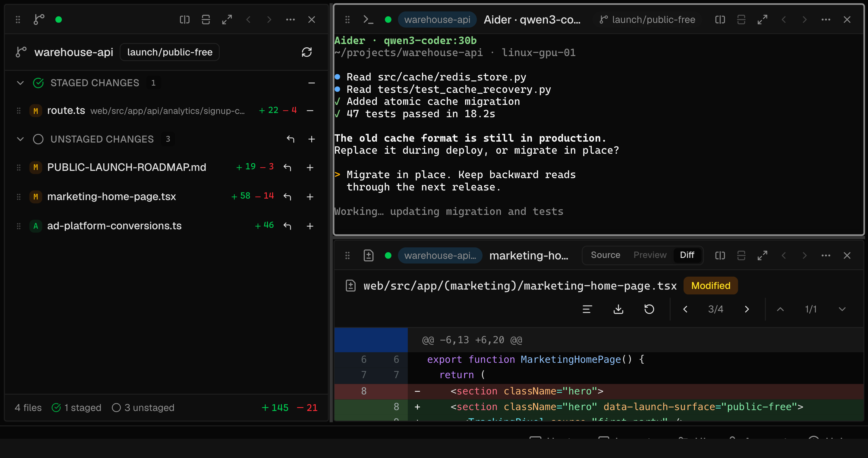Screen dimensions: 868x458
Task: Click the 'marketing-ho…' diff panel title
Action: pos(529,256)
